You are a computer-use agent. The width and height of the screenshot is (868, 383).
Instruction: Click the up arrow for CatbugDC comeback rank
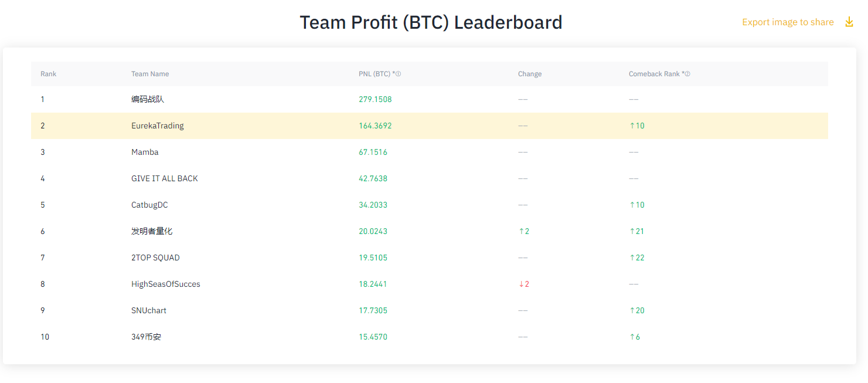click(x=633, y=205)
